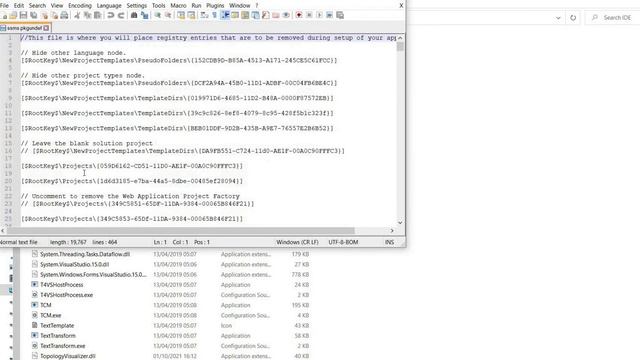640x360 pixels.
Task: Click the horizontal scroll-right arrow
Action: [392, 231]
